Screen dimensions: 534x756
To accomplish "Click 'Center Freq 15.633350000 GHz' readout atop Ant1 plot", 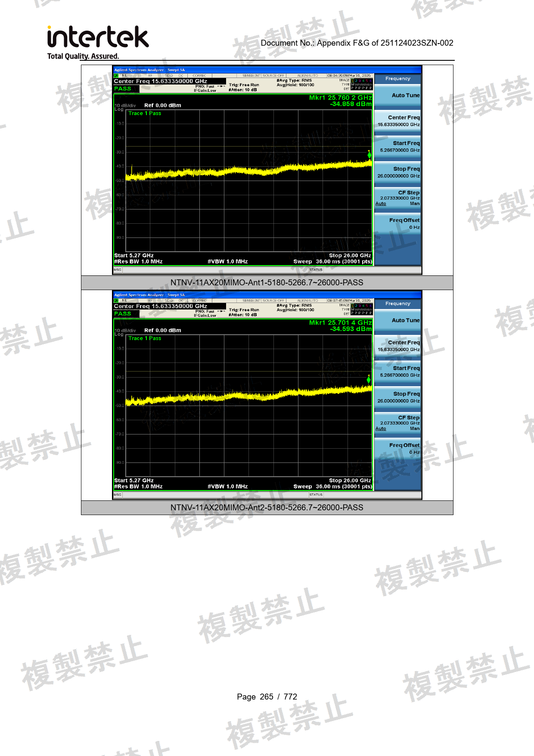I will pyautogui.click(x=161, y=81).
